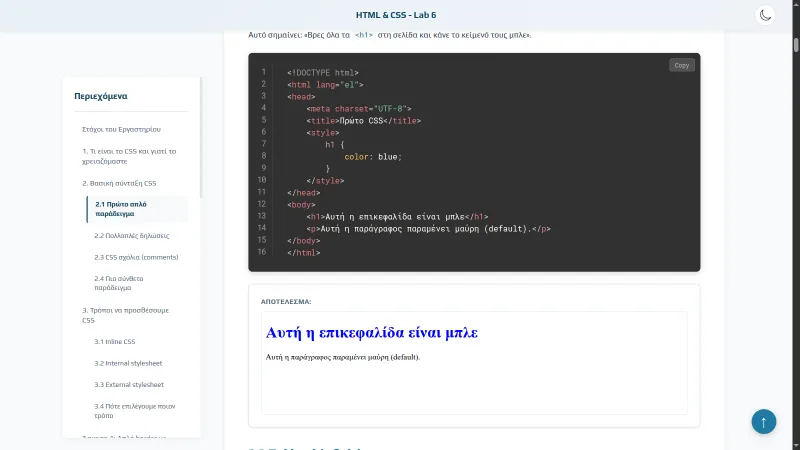Click the '<!DOCTYPE html>' code line
The image size is (800, 450).
323,73
